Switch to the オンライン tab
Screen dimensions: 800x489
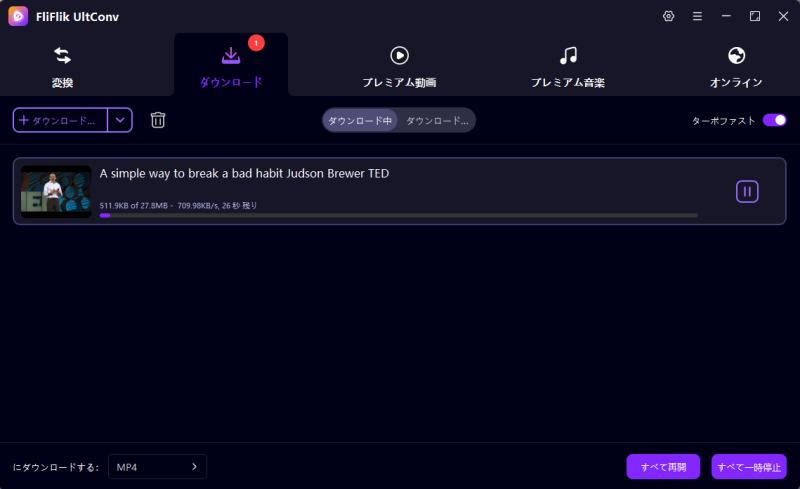[736, 67]
